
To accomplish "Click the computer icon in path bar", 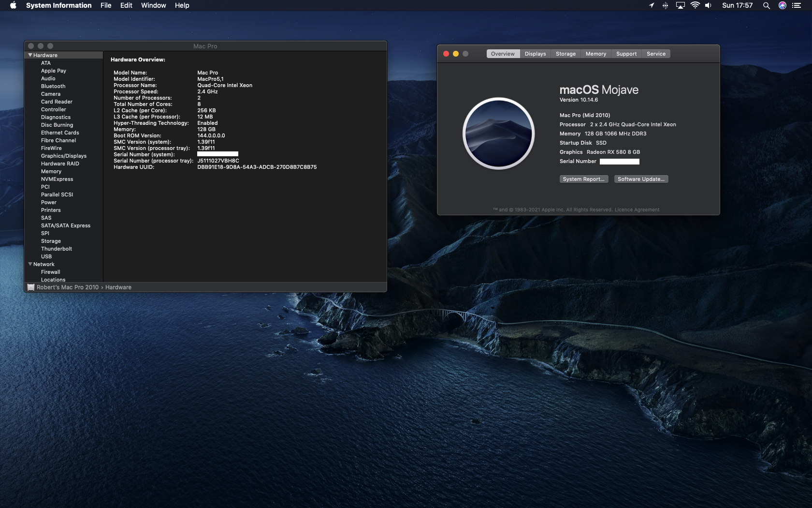I will [x=31, y=287].
